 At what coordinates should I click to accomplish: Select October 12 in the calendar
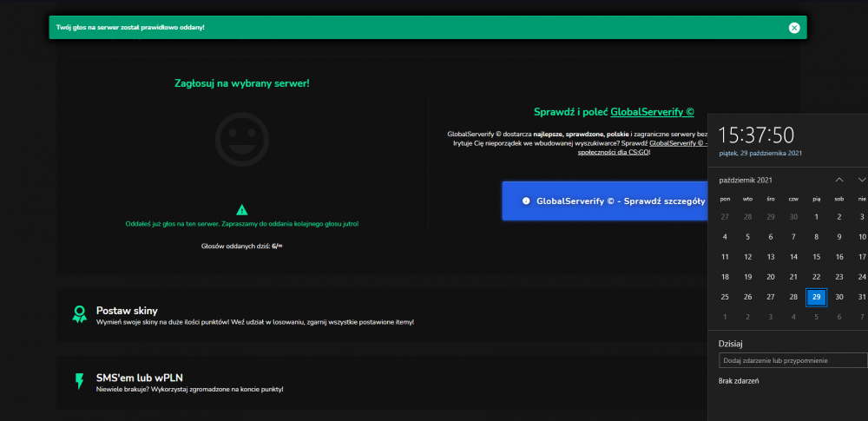(x=748, y=257)
